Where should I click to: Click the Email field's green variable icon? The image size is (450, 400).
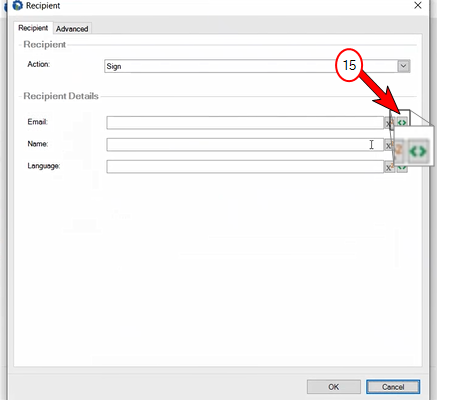click(x=402, y=123)
